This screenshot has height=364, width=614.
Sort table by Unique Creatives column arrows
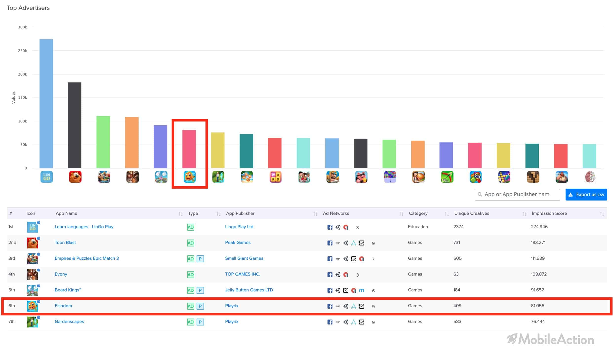pyautogui.click(x=524, y=214)
